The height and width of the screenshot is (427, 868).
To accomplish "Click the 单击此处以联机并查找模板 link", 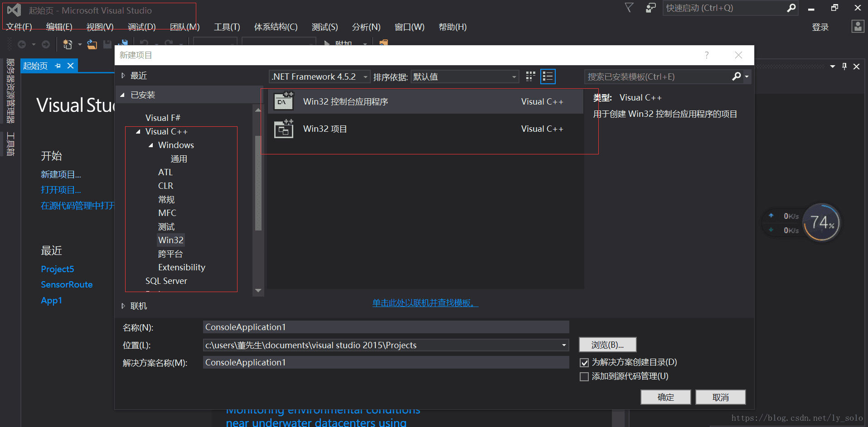I will tap(425, 303).
